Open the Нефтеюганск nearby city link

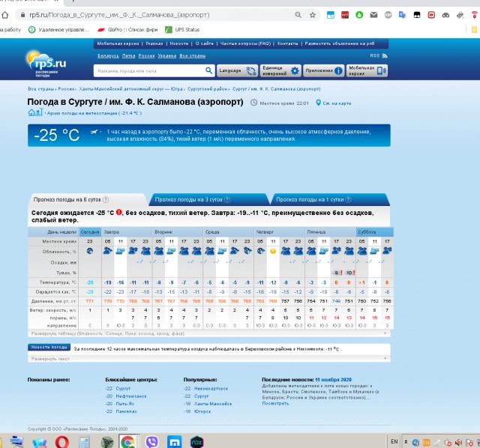[x=131, y=396]
